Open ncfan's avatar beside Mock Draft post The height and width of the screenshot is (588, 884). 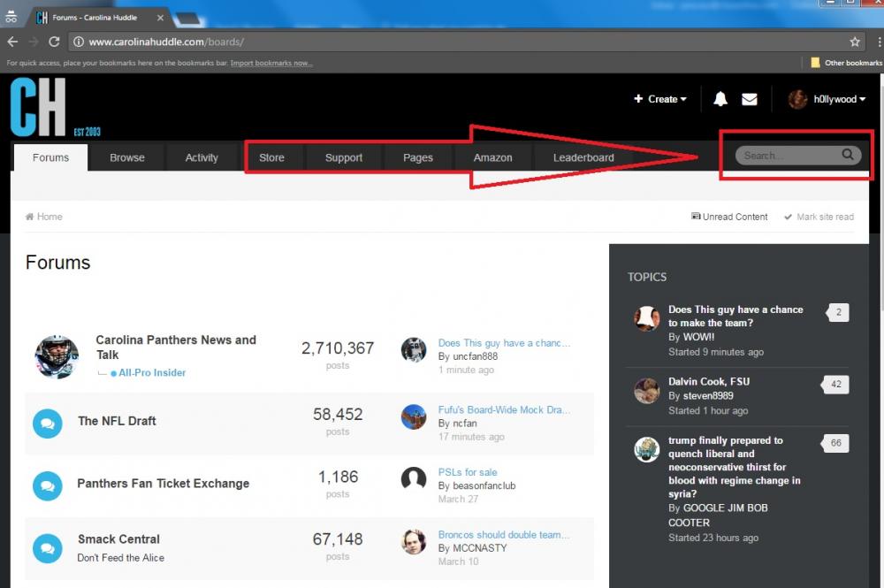coord(413,416)
